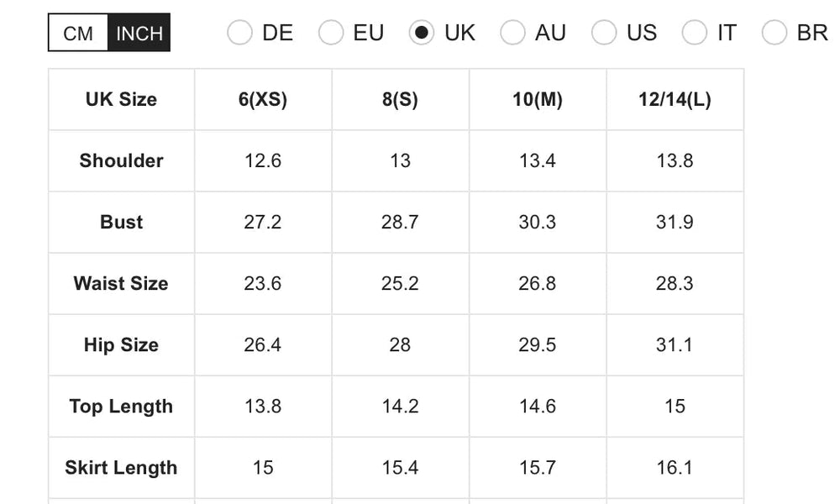This screenshot has height=504, width=840.
Task: Click the UK Size header cell
Action: point(121,99)
